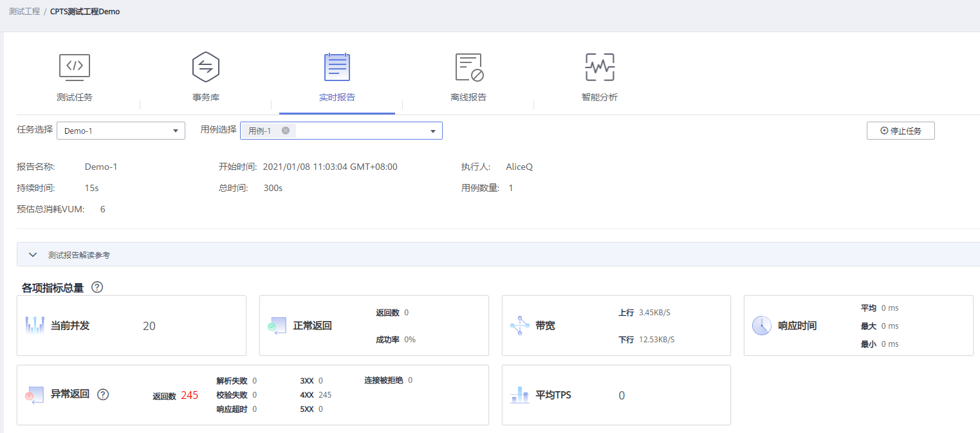Click the 响应时间 clock icon
980x433 pixels.
(x=762, y=326)
